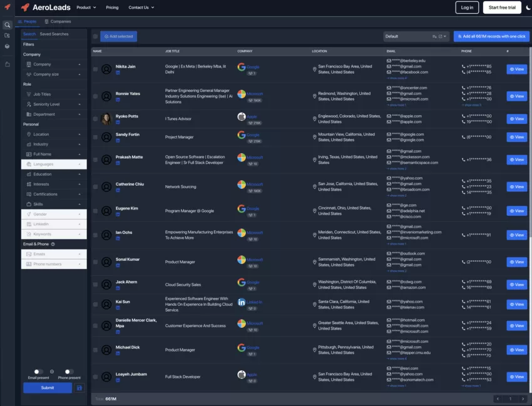Click the AeroLeads rocket logo
This screenshot has width=532, height=406.
[24, 8]
